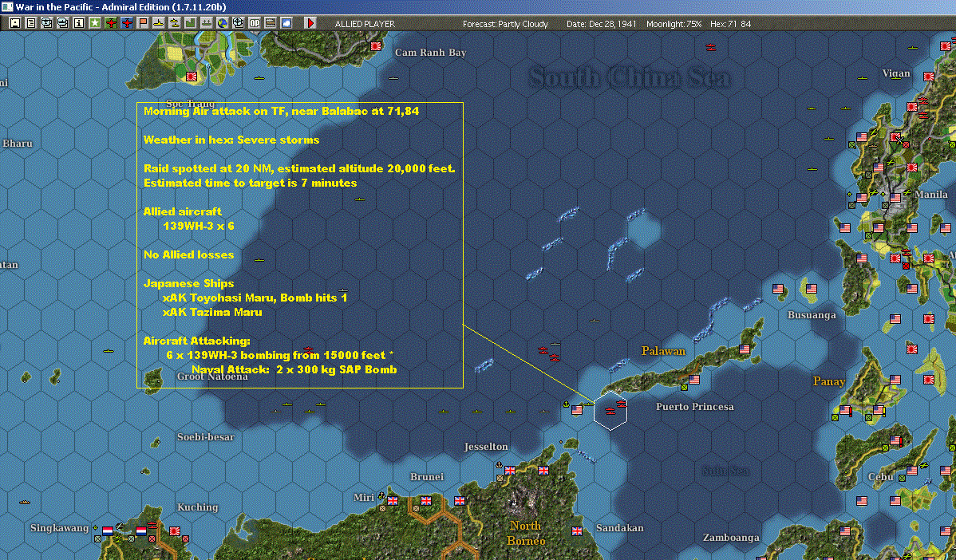Click red Japanese ship icon in top-right sea
Screen dimensions: 956x560
coord(710,47)
